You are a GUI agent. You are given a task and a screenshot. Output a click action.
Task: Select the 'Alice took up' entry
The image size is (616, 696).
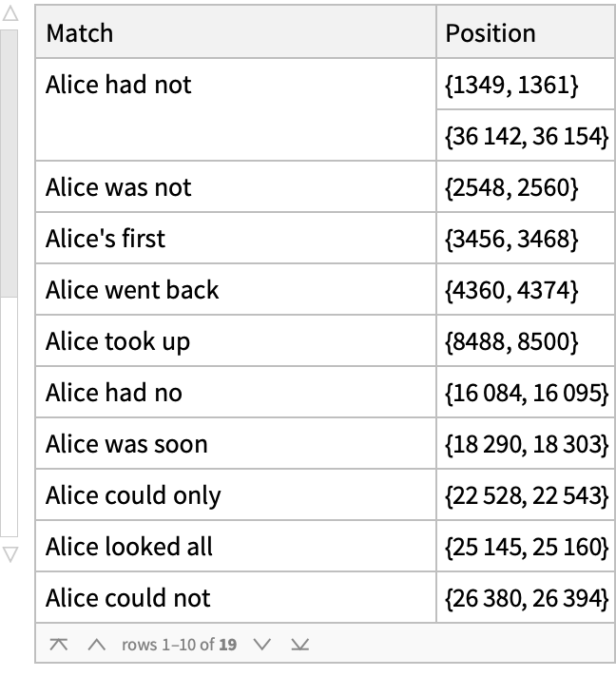118,341
